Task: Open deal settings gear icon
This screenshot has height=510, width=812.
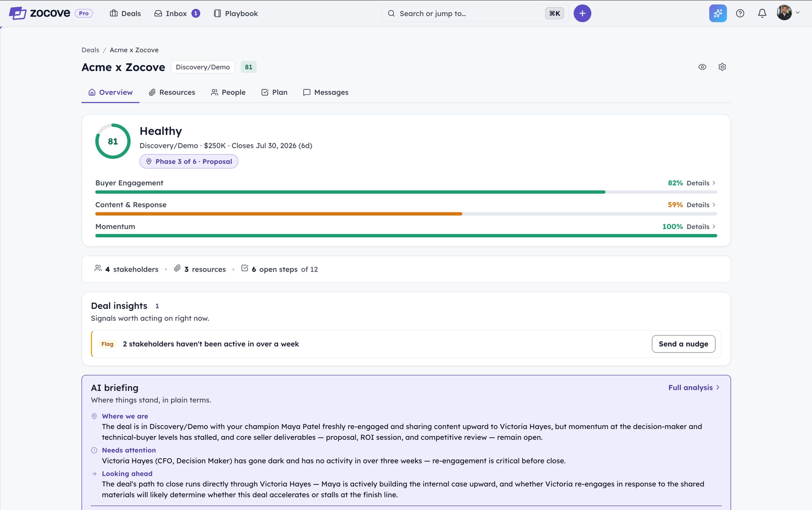Action: [722, 67]
